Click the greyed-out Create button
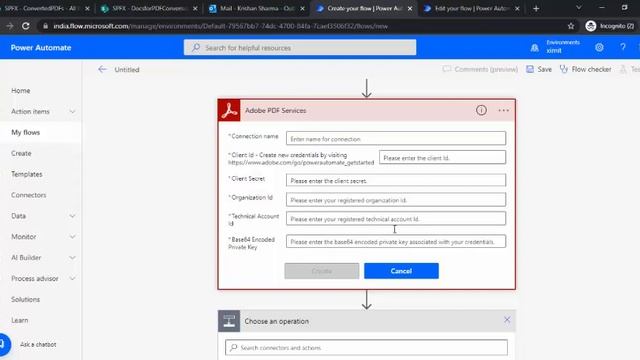The image size is (640, 360). coord(322,271)
